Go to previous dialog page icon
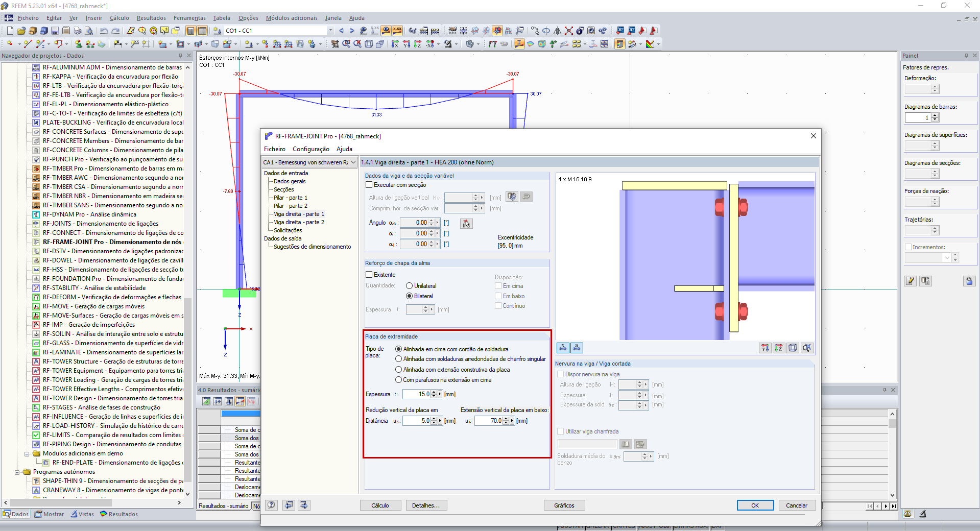 tap(289, 505)
